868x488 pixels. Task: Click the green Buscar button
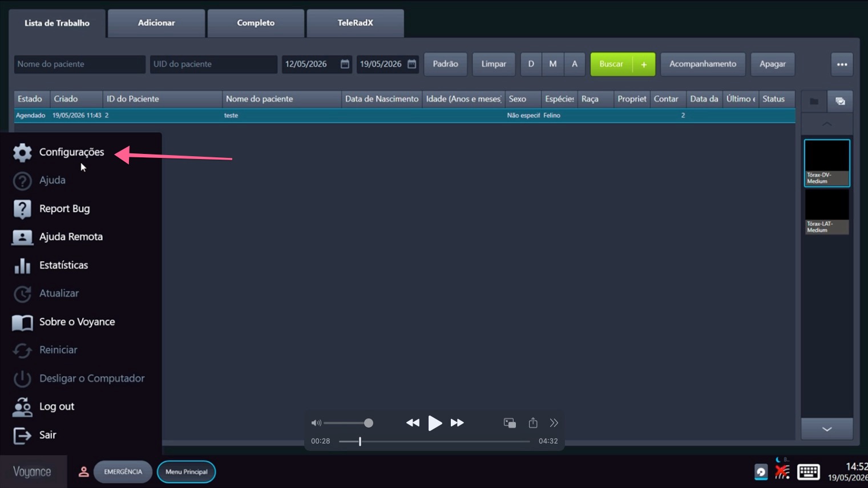click(611, 64)
